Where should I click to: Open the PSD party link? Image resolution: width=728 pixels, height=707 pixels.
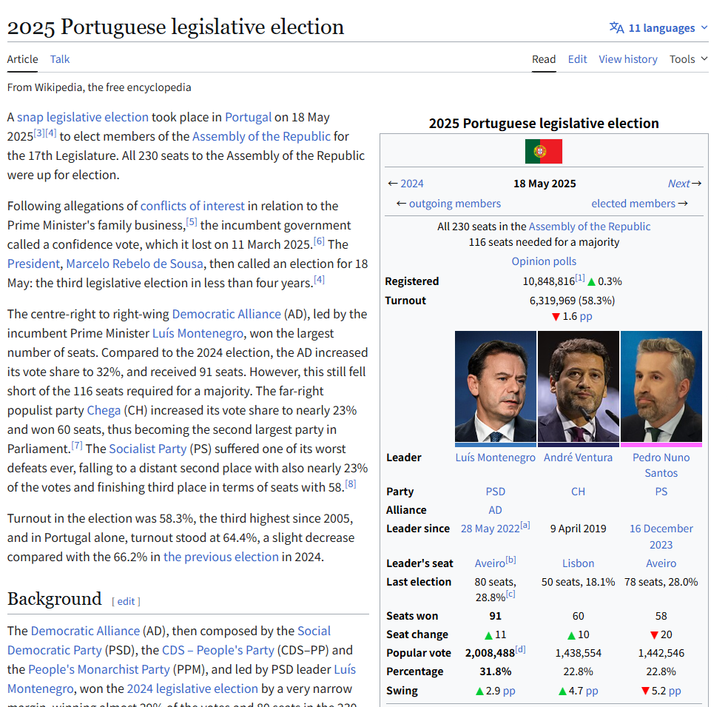pos(496,492)
